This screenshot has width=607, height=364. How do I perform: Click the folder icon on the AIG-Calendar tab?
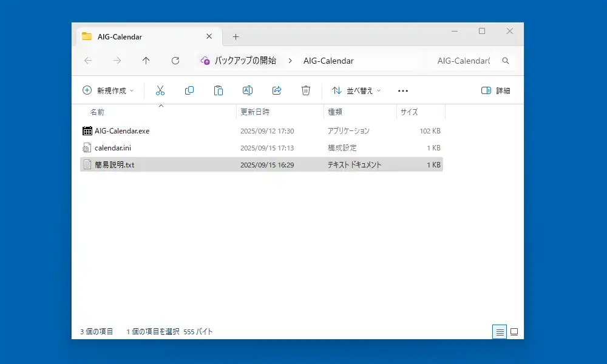click(87, 36)
